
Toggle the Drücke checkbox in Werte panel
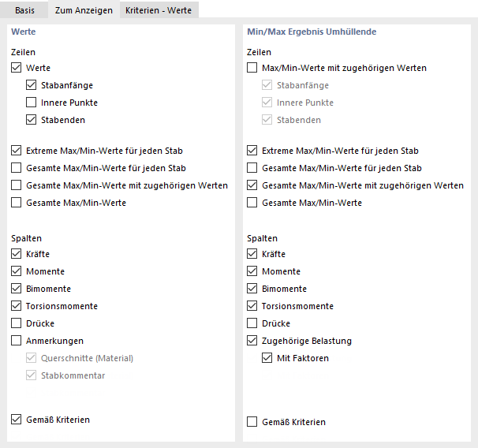[x=17, y=323]
